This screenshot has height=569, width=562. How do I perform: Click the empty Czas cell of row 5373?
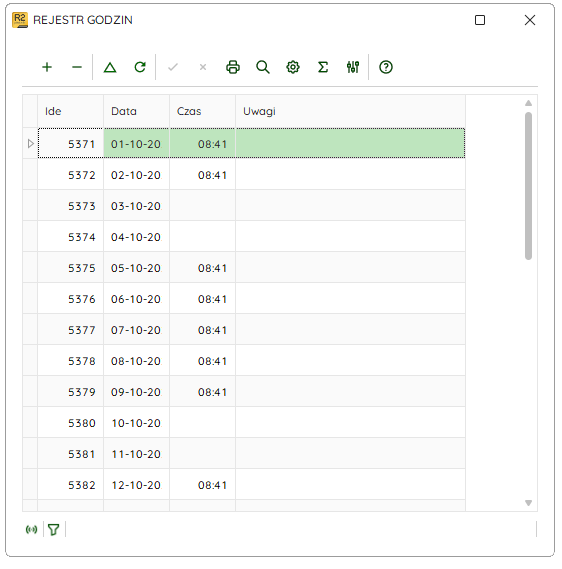[202, 206]
